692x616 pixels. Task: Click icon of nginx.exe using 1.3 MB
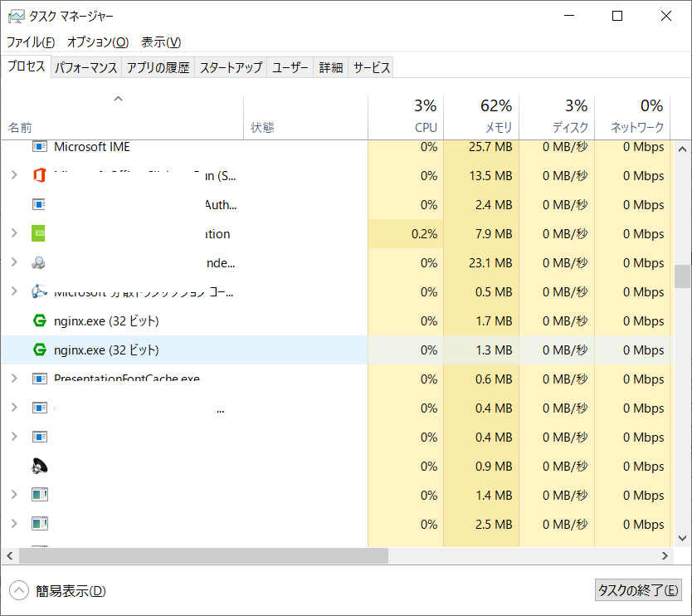[40, 350]
